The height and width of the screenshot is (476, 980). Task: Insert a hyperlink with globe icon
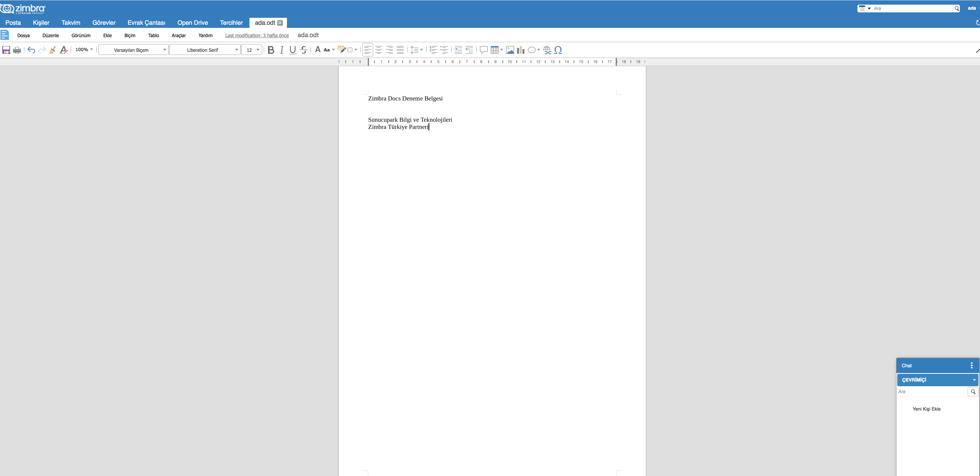pyautogui.click(x=547, y=50)
